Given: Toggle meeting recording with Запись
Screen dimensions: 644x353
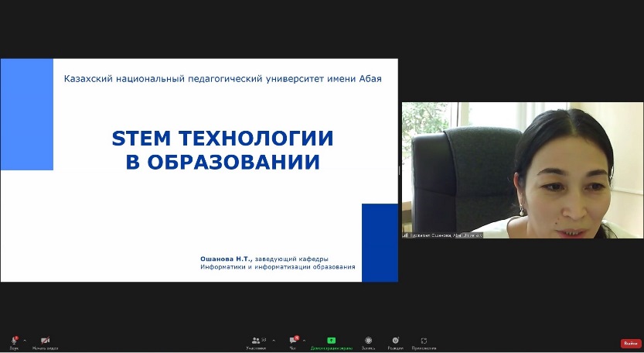Looking at the screenshot, I should [368, 341].
